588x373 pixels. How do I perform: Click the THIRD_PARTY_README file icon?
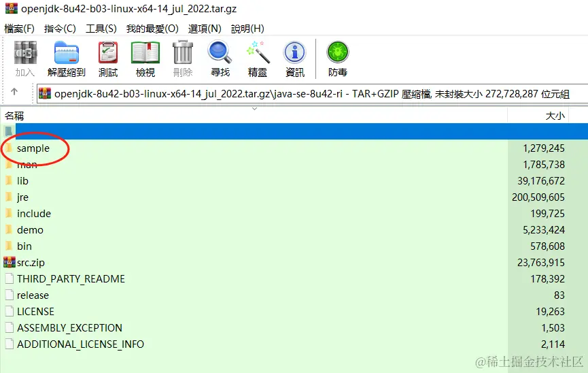[x=10, y=278]
